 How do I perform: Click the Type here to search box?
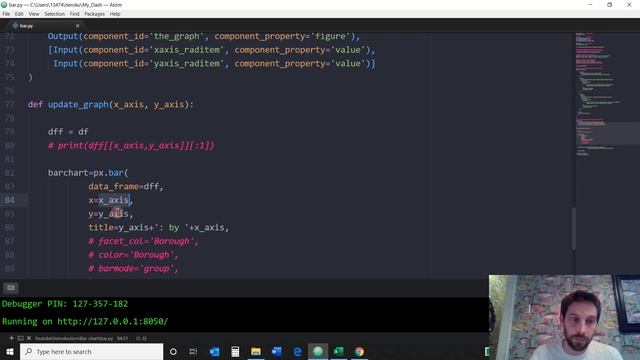[x=91, y=351]
